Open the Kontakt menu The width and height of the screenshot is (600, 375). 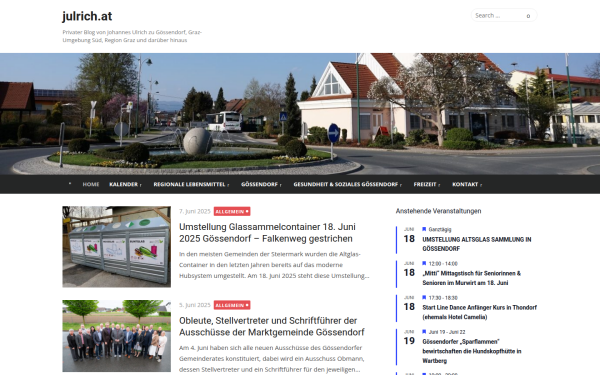tap(467, 184)
